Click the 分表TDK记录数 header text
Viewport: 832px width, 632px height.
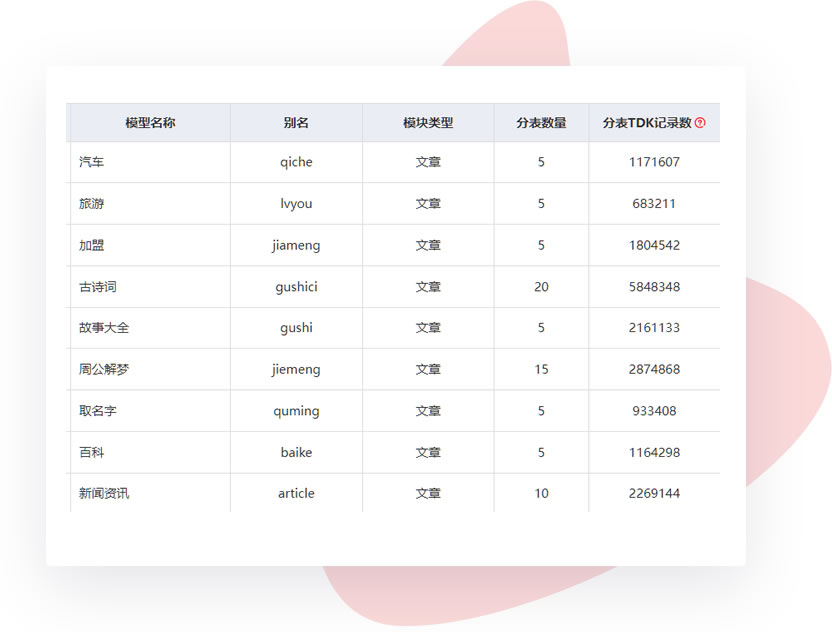pyautogui.click(x=646, y=123)
